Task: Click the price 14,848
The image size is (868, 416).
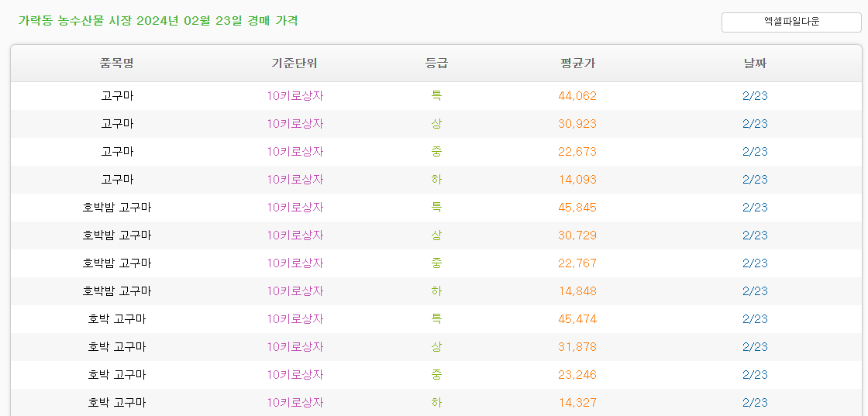Action: (577, 291)
